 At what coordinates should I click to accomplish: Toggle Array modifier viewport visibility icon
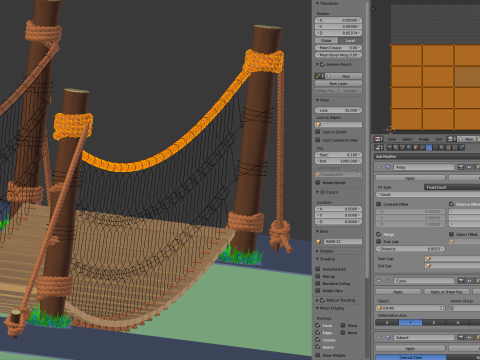click(x=469, y=167)
